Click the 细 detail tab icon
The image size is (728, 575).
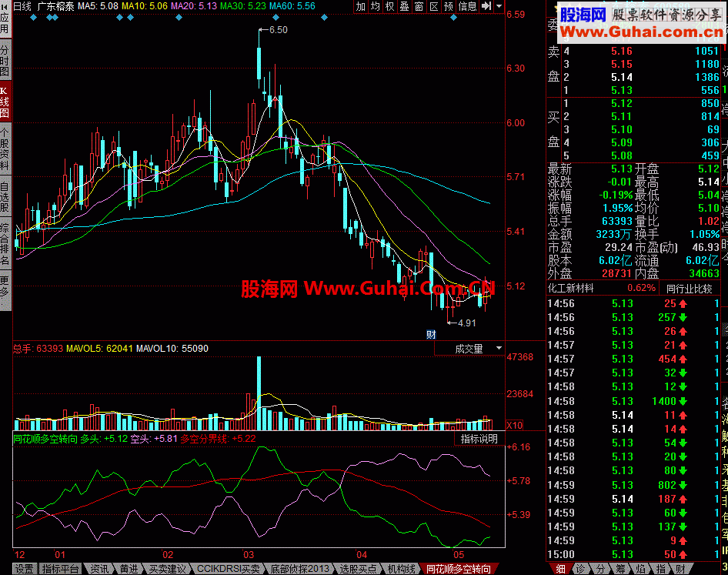click(560, 569)
